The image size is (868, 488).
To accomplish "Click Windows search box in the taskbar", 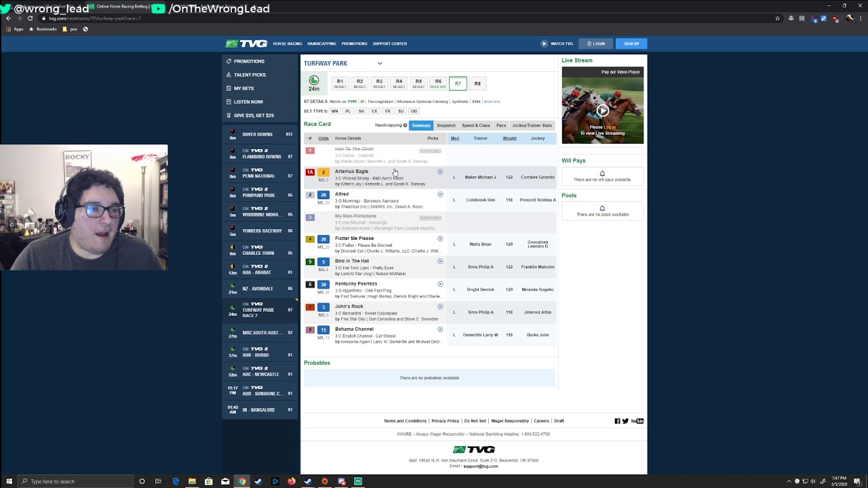I will pos(76,481).
